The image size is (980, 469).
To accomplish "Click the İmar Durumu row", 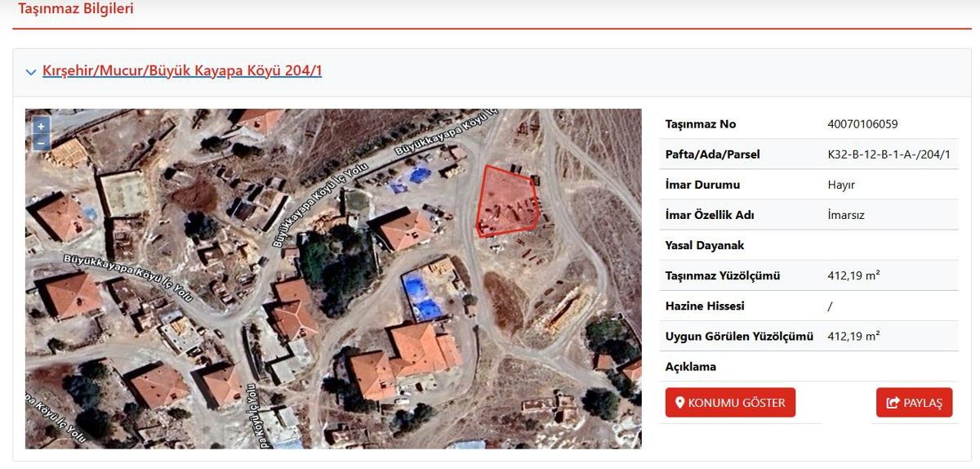I will (x=808, y=185).
